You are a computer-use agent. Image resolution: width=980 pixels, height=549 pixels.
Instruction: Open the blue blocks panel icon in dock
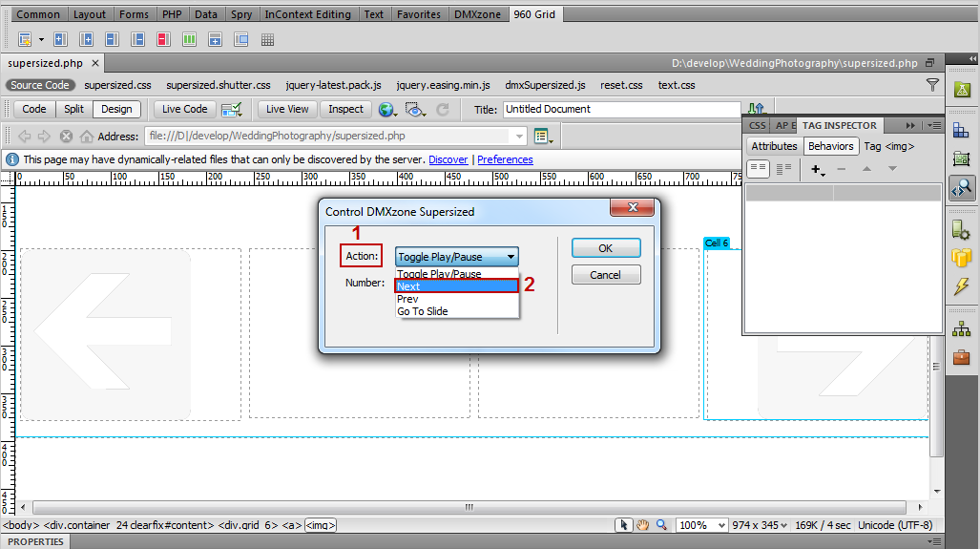(962, 130)
